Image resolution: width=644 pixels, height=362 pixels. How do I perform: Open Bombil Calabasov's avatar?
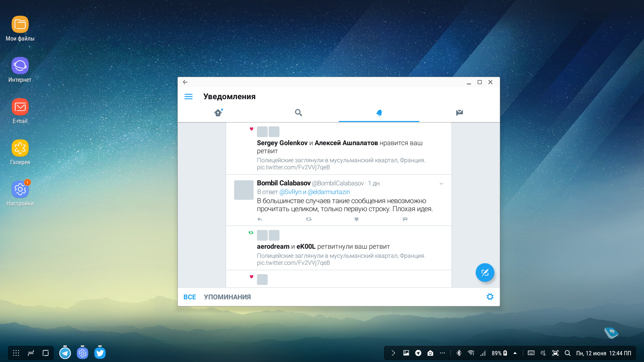point(244,190)
